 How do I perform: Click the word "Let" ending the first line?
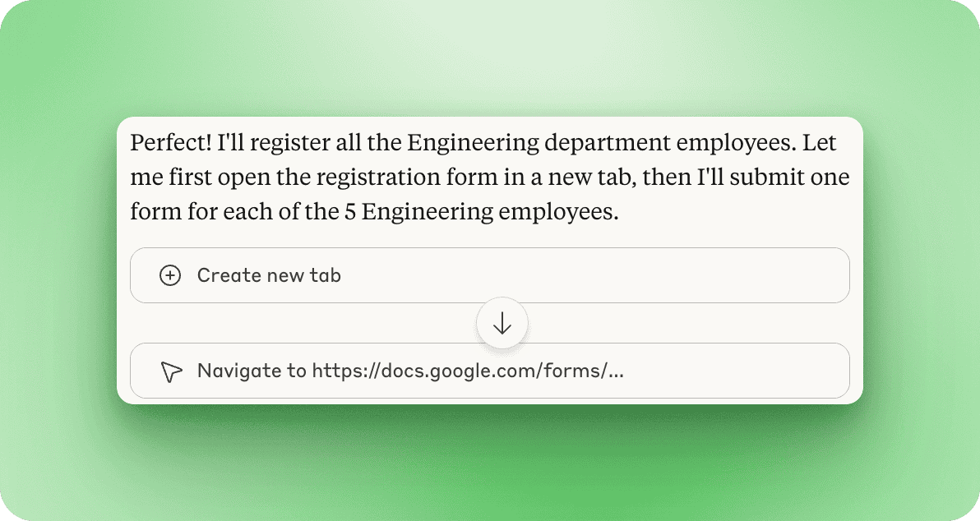point(819,143)
